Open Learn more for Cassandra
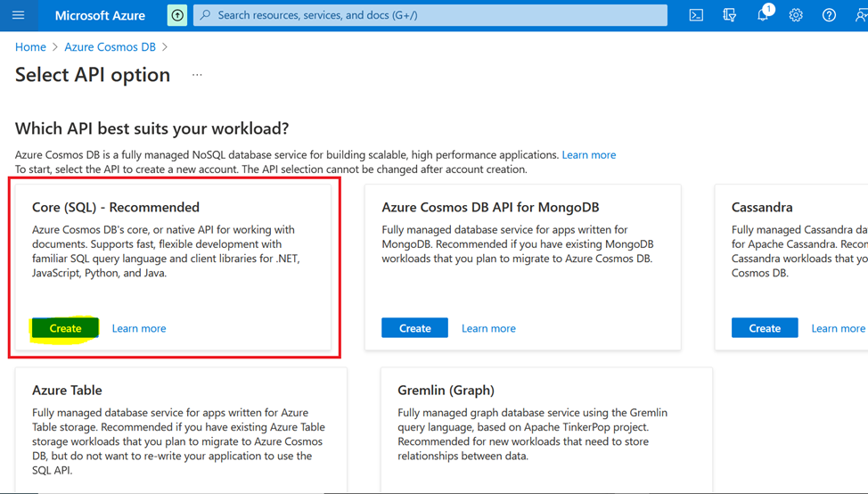 coord(838,328)
